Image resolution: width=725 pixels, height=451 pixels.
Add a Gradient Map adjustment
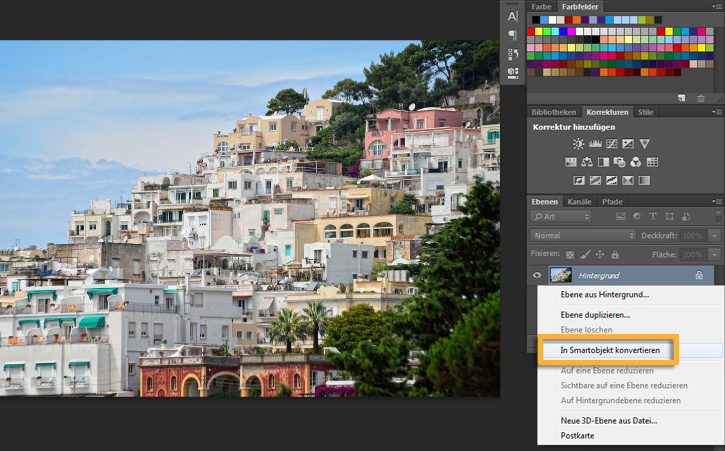point(644,180)
